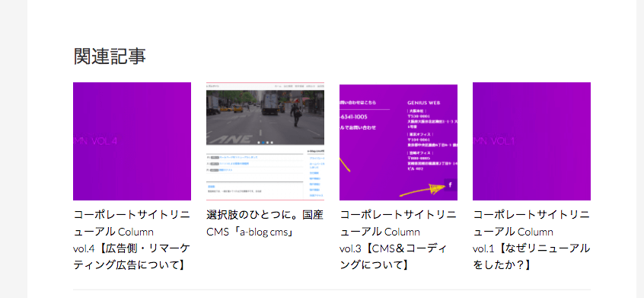Screen dimensions: 644x298
Task: Open the Column vol.3 contact-info thumbnail
Action: click(x=398, y=143)
